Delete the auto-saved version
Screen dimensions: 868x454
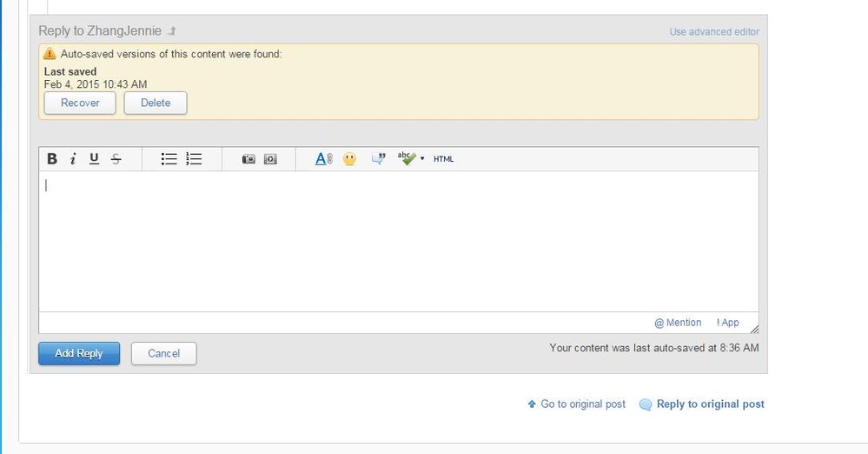pyautogui.click(x=156, y=103)
